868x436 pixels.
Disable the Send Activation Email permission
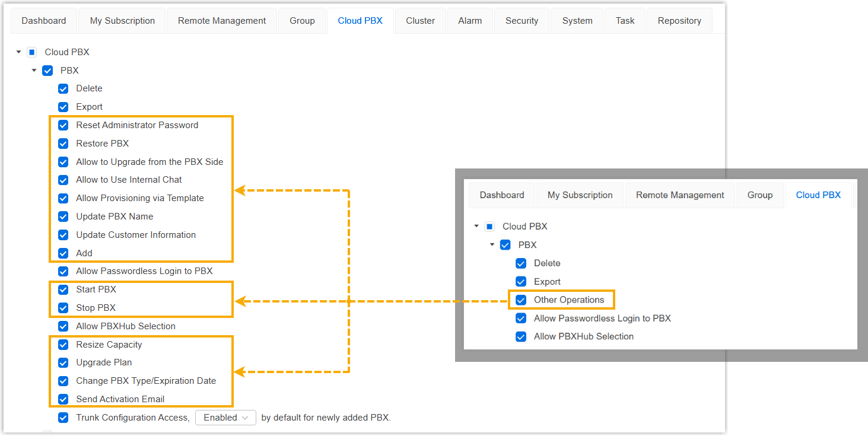point(63,399)
